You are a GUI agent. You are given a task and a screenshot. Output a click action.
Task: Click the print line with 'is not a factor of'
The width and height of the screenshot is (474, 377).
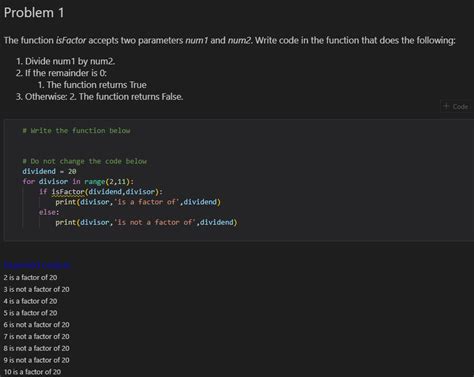point(146,222)
